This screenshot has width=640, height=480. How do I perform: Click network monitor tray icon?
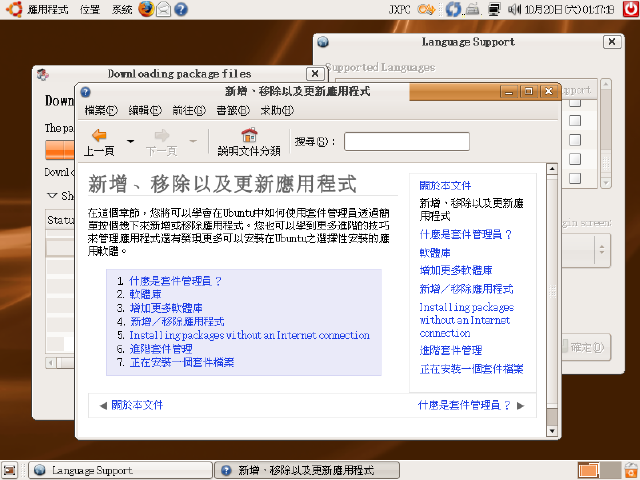494,9
